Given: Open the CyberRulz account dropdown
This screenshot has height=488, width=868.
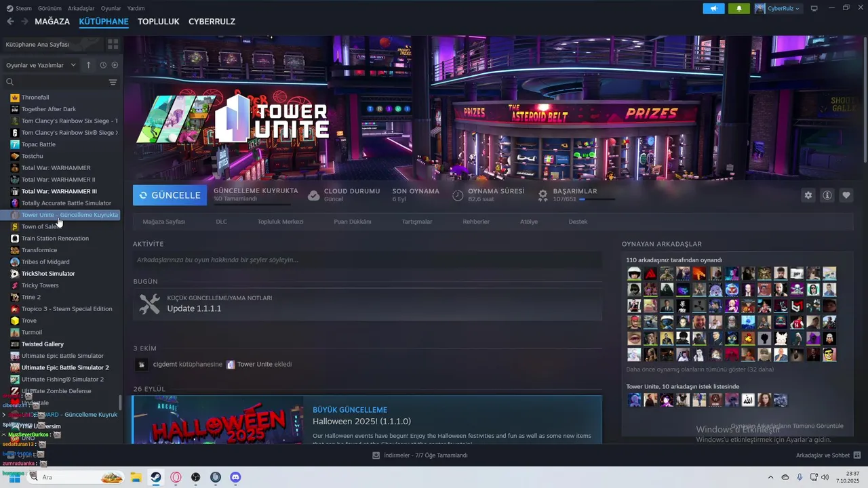Looking at the screenshot, I should click(x=778, y=8).
